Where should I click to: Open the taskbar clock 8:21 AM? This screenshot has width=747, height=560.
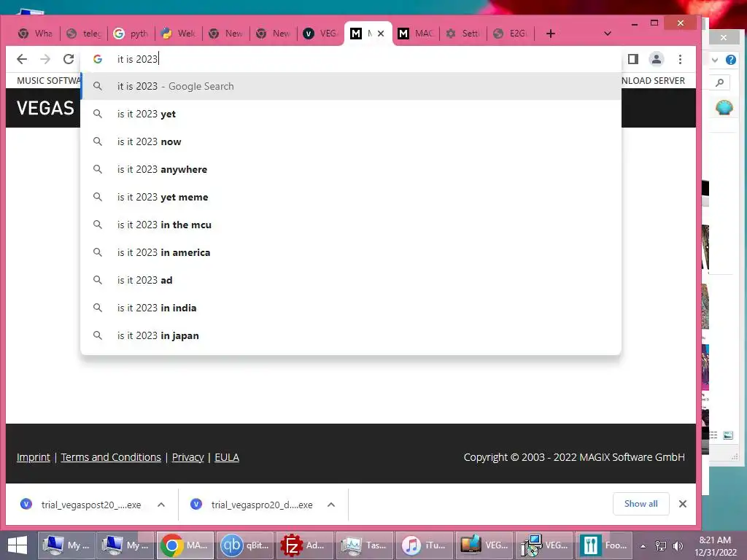click(715, 546)
